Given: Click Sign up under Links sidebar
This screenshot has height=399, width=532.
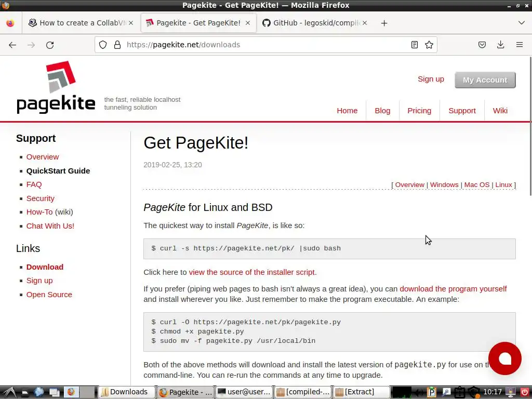Looking at the screenshot, I should (x=39, y=281).
